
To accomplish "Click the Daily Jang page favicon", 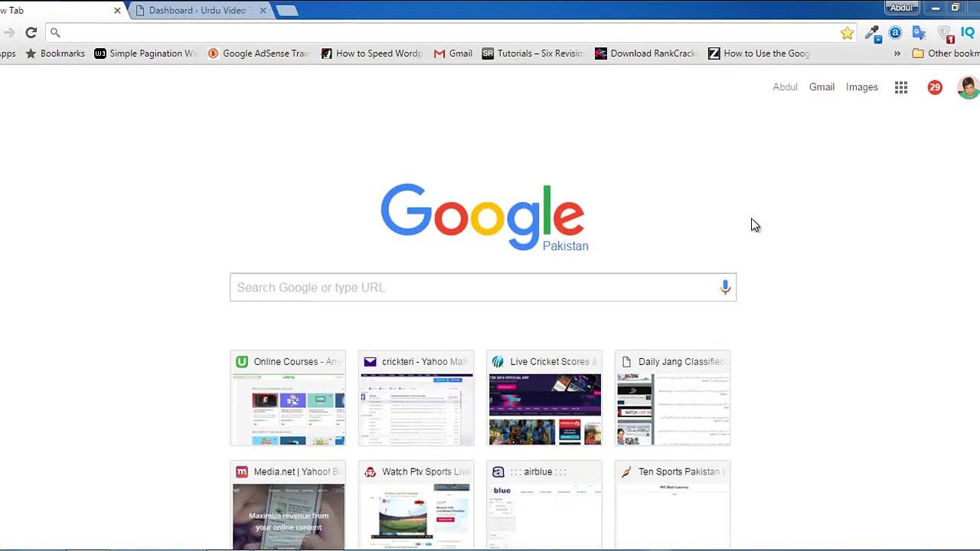I will [x=626, y=362].
